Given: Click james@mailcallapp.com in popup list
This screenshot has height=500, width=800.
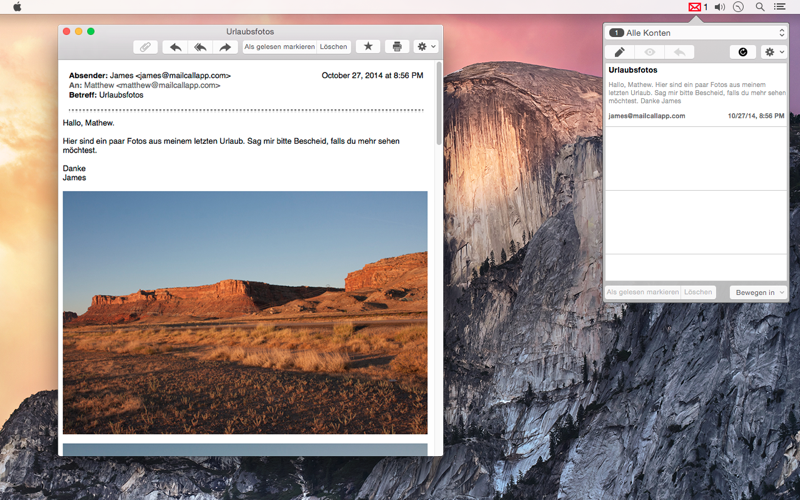Looking at the screenshot, I should (646, 116).
